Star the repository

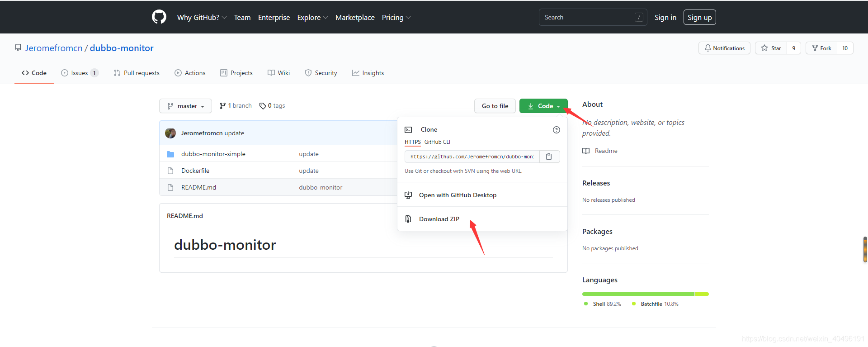click(x=771, y=48)
